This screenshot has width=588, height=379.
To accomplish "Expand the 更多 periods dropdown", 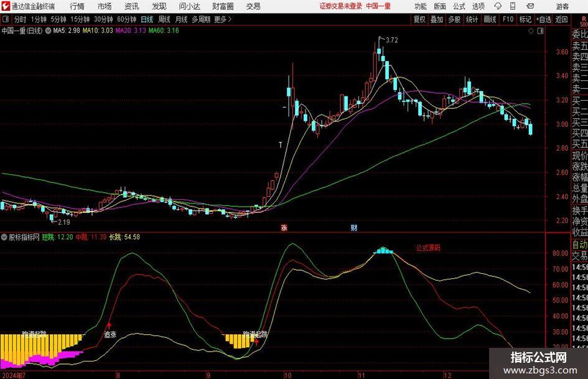I will pyautogui.click(x=223, y=19).
